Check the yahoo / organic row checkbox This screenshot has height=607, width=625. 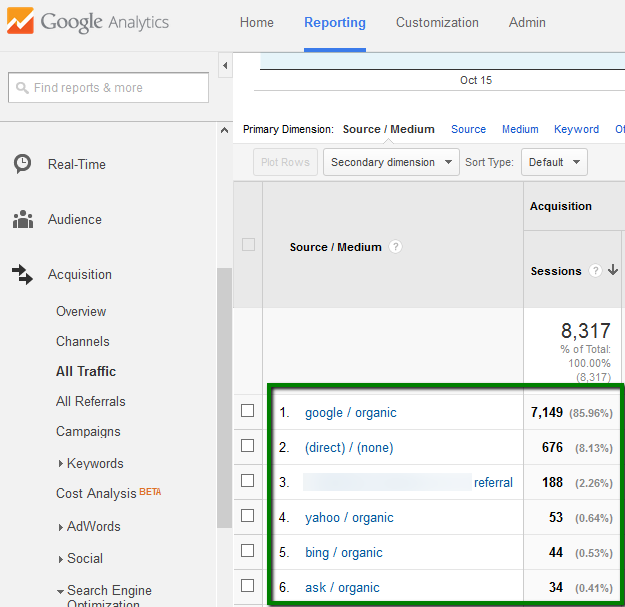(248, 516)
